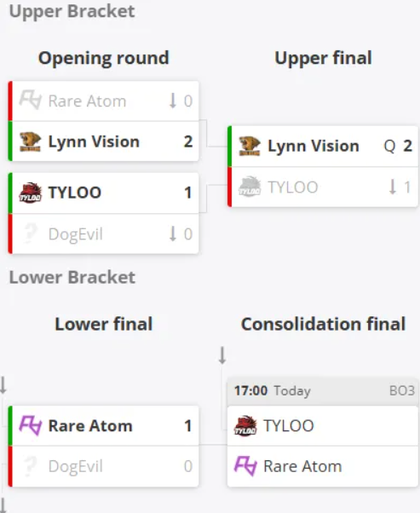Click the arrow above the Consolidation final match
Image resolution: width=420 pixels, height=513 pixels.
click(222, 355)
